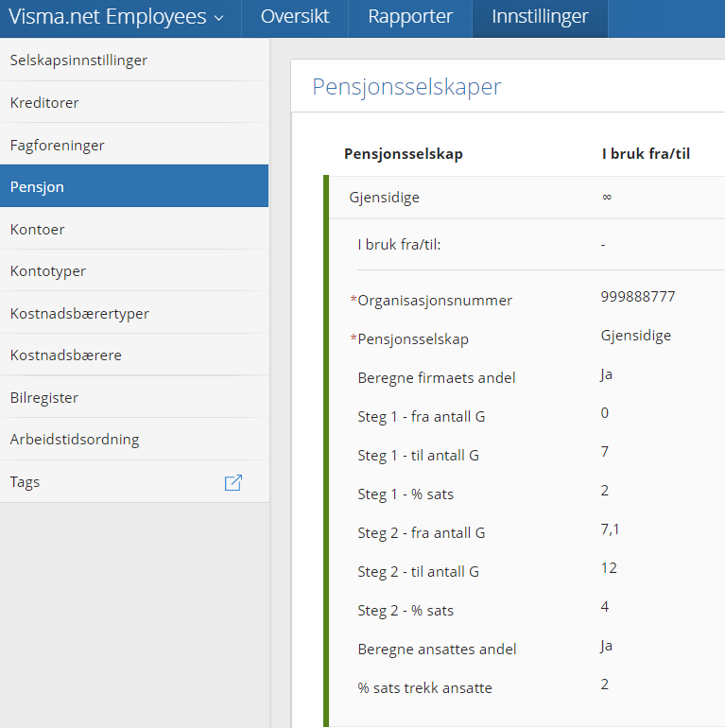Select the Innstillinger tab
This screenshot has height=728, width=725.
pos(540,18)
